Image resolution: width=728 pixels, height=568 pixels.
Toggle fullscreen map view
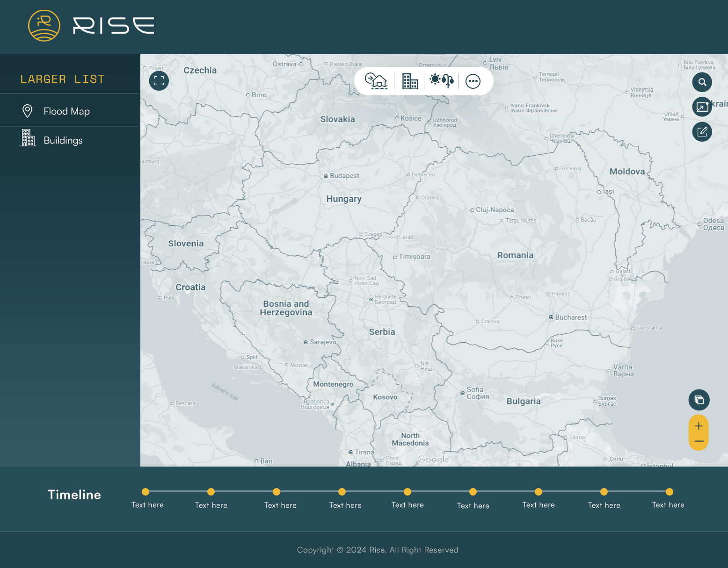pyautogui.click(x=159, y=81)
